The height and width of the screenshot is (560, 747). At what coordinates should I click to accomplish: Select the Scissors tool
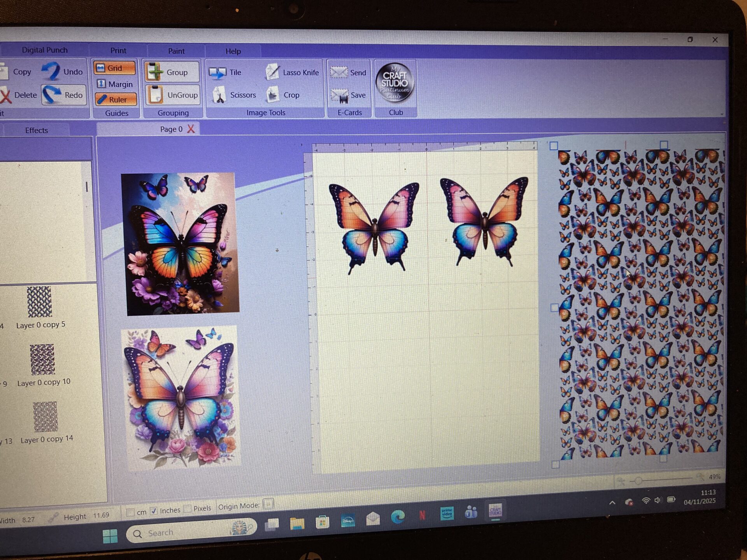pos(234,95)
